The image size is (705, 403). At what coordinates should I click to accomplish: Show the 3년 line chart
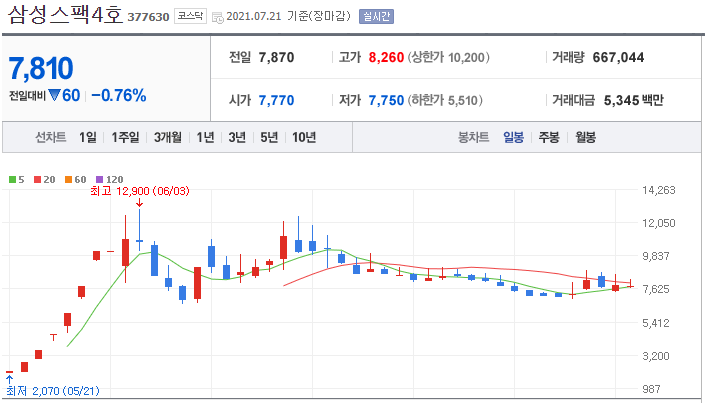pos(237,137)
